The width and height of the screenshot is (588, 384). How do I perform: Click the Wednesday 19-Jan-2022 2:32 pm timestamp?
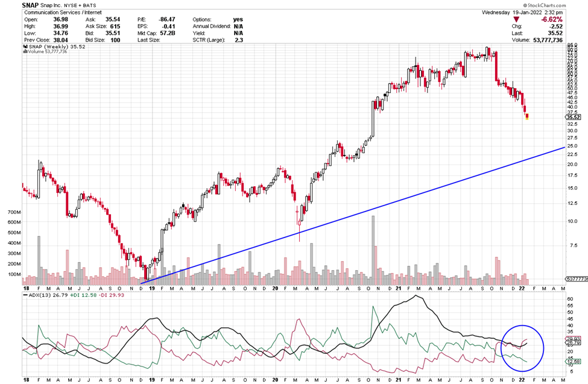pos(522,13)
